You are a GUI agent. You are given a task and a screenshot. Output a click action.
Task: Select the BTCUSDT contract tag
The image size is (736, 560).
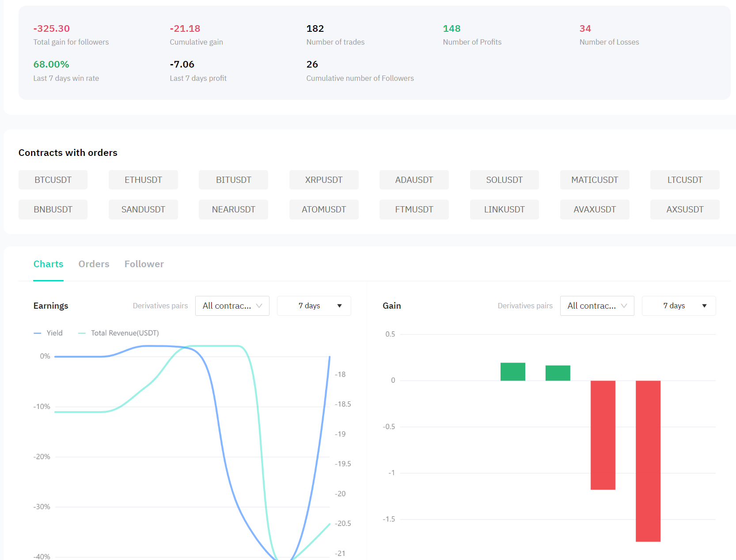[x=53, y=180]
